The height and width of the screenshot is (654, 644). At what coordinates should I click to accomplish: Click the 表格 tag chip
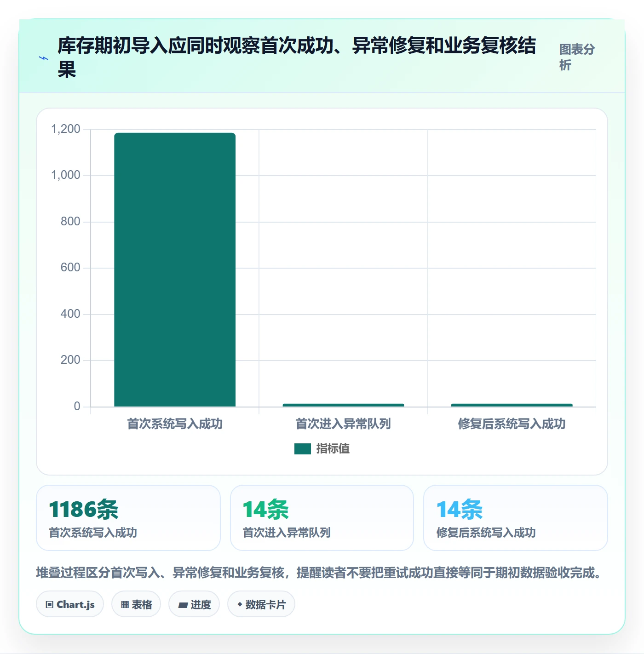click(136, 604)
